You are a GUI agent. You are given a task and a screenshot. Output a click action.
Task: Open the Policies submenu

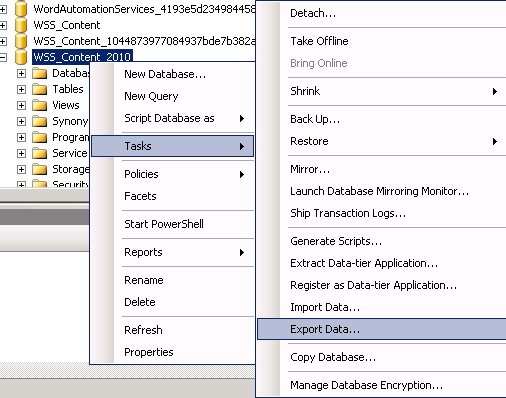point(172,174)
